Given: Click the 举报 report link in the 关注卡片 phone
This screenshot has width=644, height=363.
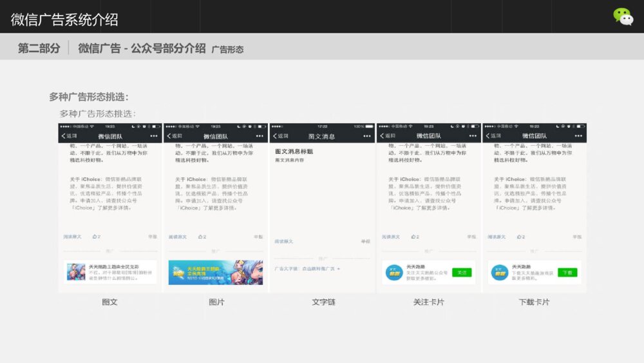Looking at the screenshot, I should pyautogui.click(x=471, y=237).
